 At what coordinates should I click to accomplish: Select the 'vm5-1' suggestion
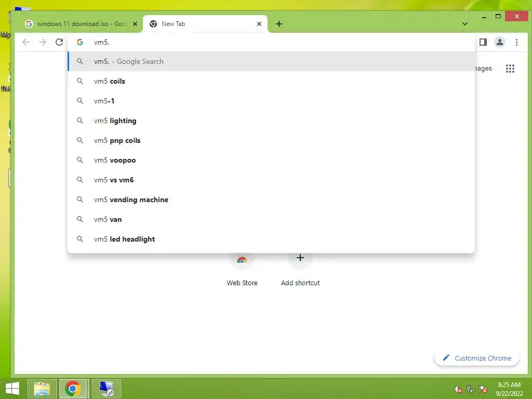[271, 101]
